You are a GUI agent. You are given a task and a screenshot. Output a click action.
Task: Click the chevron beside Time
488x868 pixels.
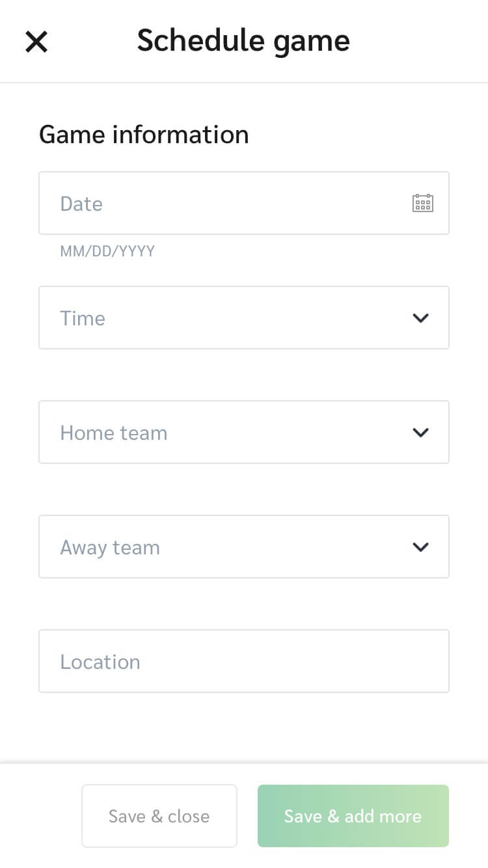pyautogui.click(x=420, y=318)
